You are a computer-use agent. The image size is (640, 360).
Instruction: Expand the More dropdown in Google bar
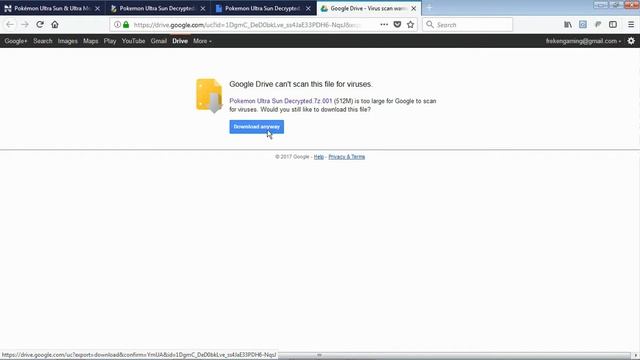(202, 41)
